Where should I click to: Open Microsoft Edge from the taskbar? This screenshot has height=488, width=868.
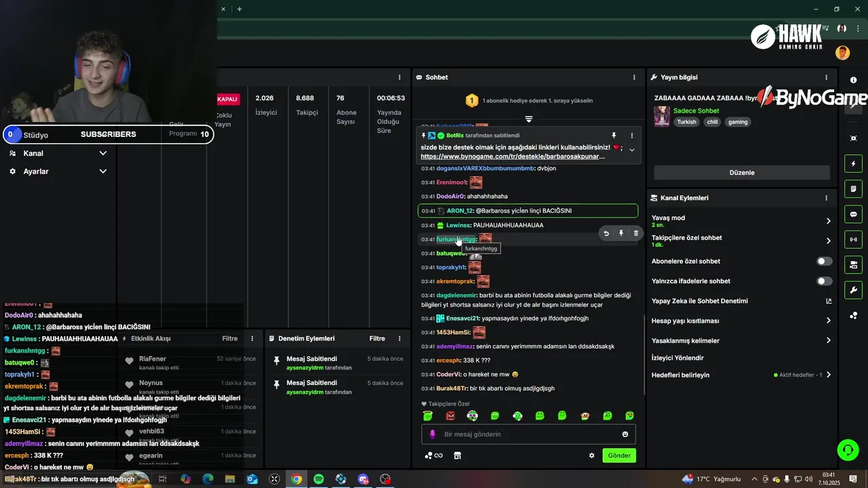click(x=208, y=479)
